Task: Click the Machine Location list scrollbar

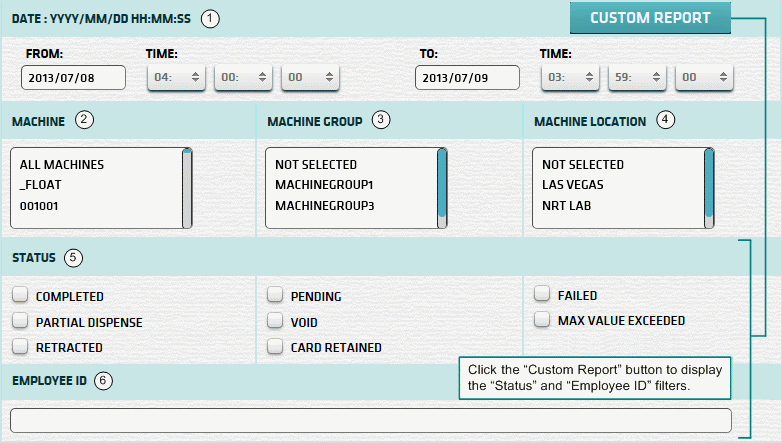Action: (x=709, y=188)
